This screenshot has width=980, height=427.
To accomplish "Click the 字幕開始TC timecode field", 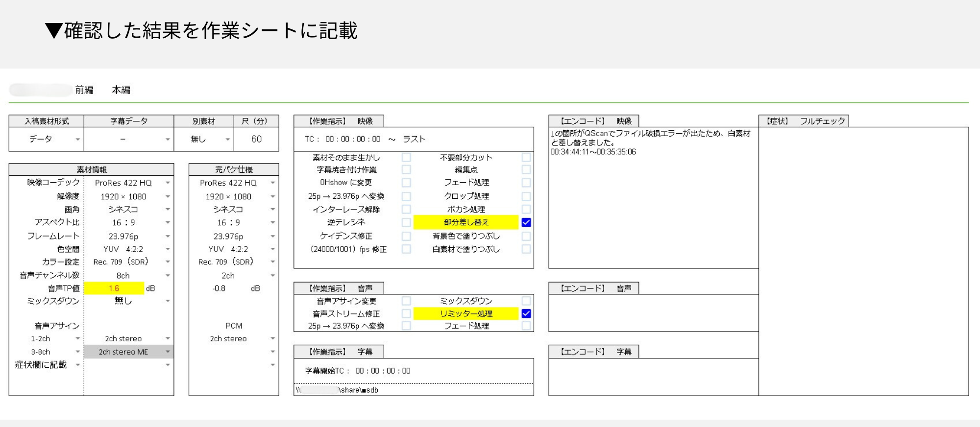I will 383,371.
